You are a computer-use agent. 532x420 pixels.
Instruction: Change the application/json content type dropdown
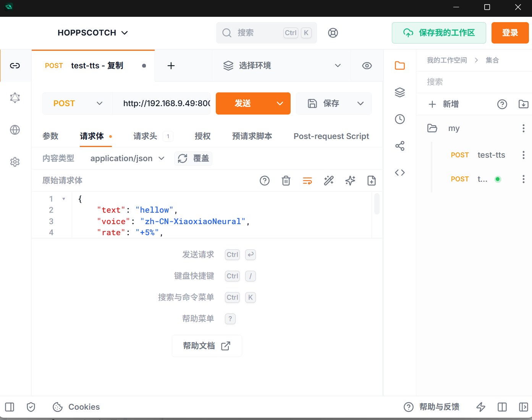click(x=127, y=158)
